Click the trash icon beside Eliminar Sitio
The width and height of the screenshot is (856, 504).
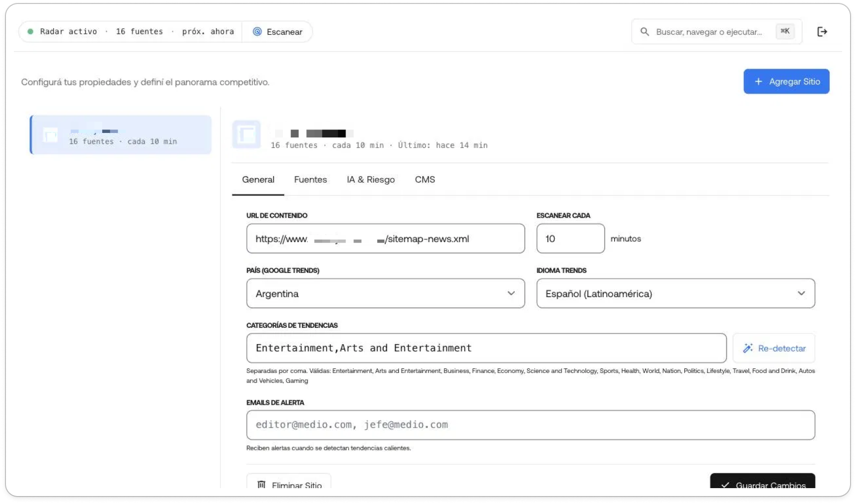(261, 485)
